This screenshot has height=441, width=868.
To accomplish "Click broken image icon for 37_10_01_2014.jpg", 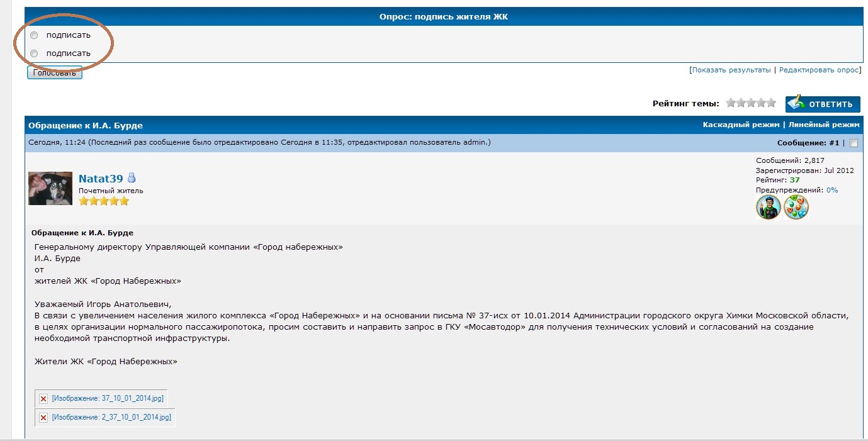I will (x=43, y=399).
